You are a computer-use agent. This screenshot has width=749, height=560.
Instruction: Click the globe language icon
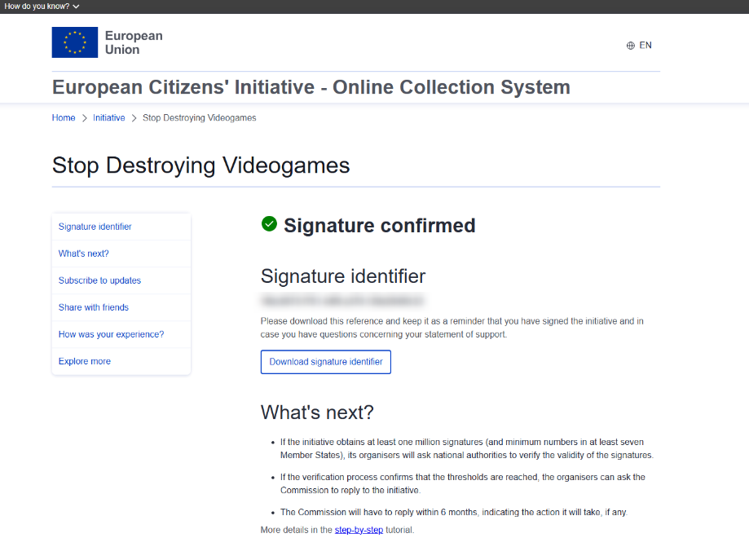click(631, 46)
